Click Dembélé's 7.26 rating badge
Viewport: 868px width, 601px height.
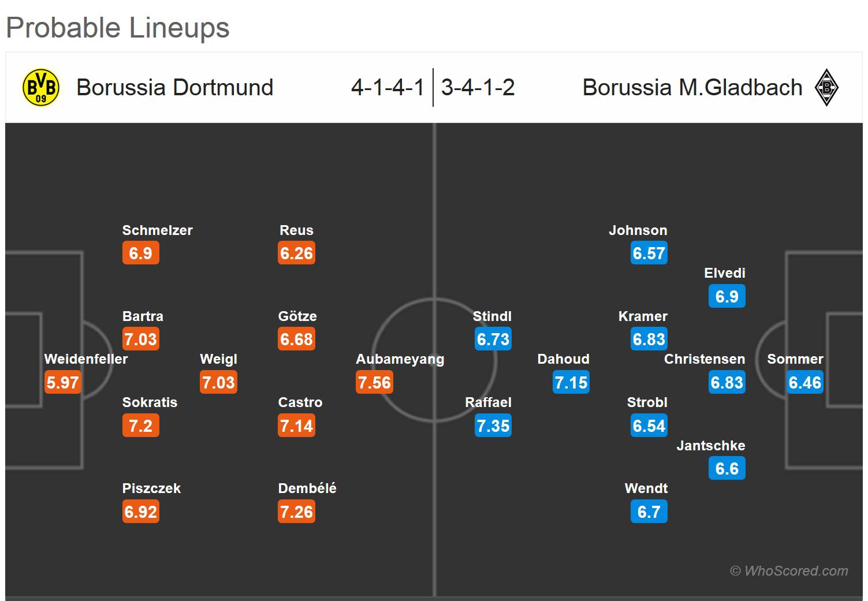point(296,512)
